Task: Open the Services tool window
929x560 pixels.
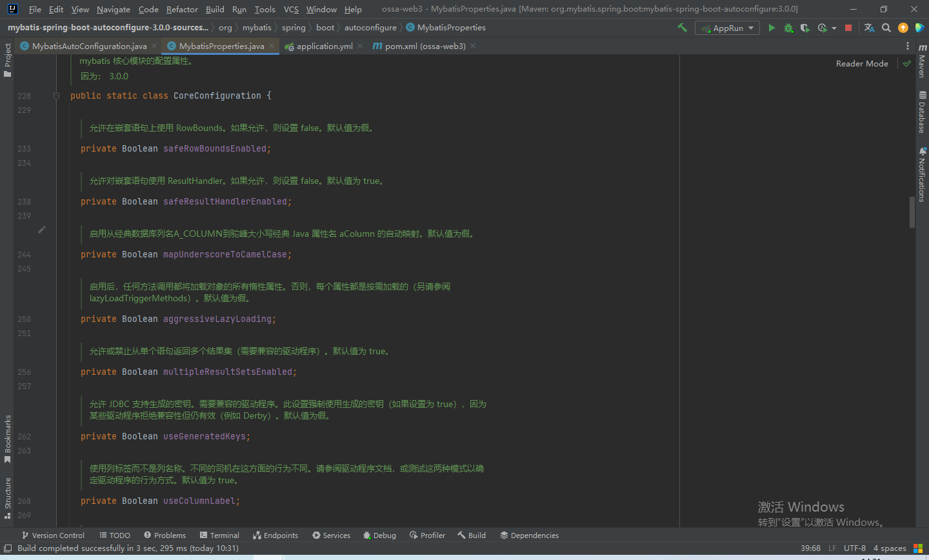Action: click(x=331, y=535)
